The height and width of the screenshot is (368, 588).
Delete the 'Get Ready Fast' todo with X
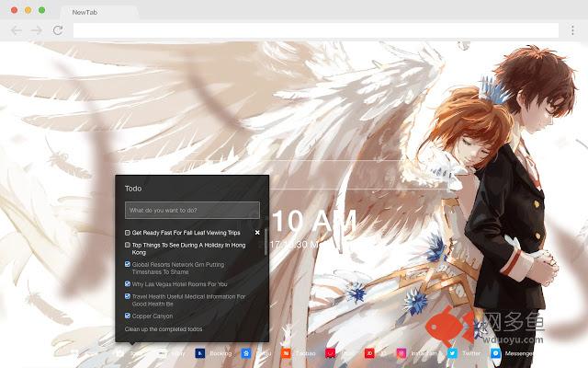[257, 233]
